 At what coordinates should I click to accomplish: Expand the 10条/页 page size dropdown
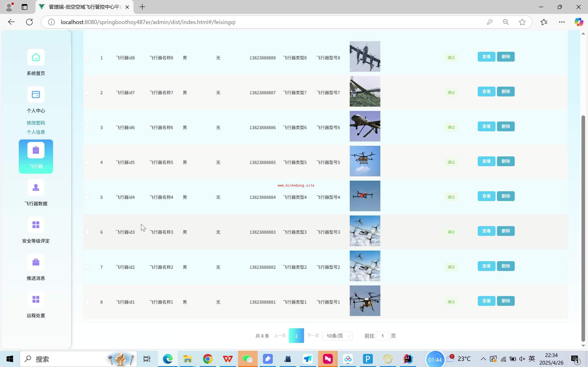(x=337, y=336)
